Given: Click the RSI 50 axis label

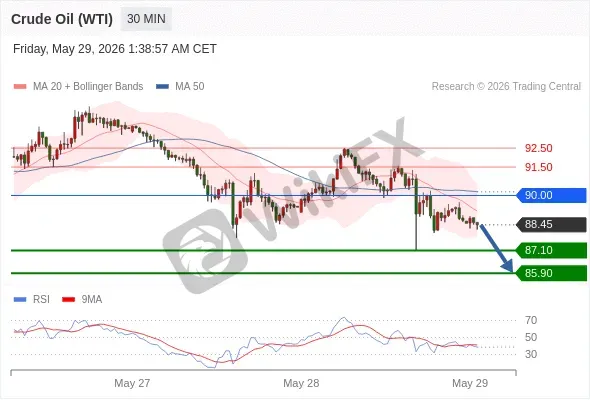Looking at the screenshot, I should tap(531, 338).
